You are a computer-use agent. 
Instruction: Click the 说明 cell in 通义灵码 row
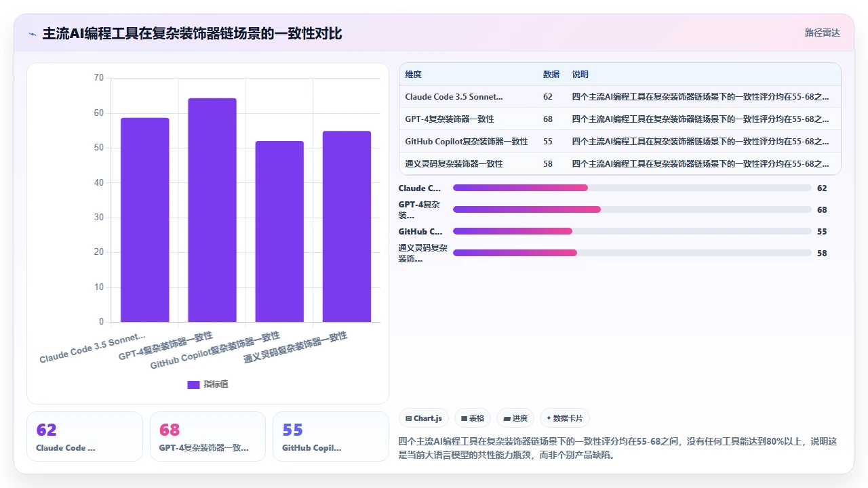pos(701,164)
